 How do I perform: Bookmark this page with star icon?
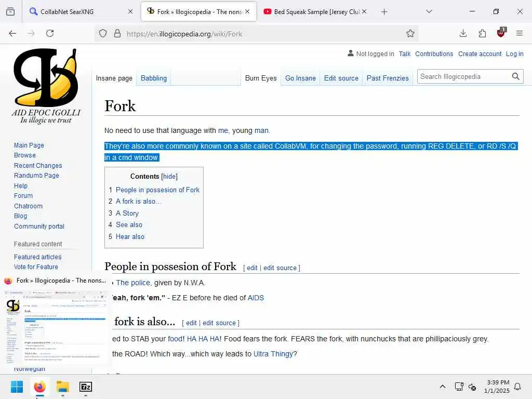(x=410, y=33)
